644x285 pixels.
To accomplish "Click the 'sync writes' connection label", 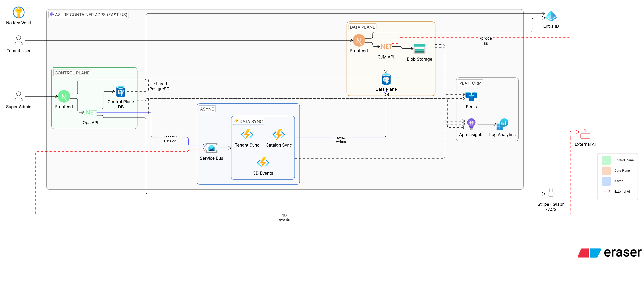I will pyautogui.click(x=341, y=140).
